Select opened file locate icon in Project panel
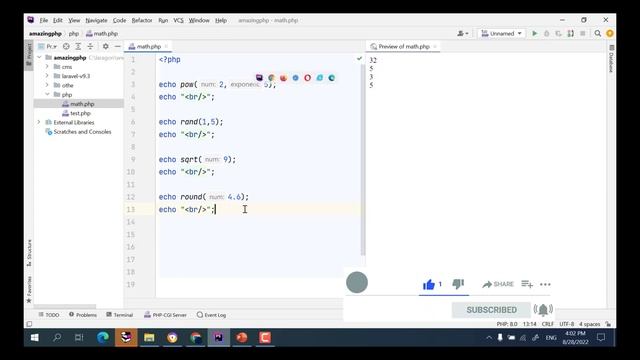Viewport: 640px width, 360px height. [x=66, y=47]
